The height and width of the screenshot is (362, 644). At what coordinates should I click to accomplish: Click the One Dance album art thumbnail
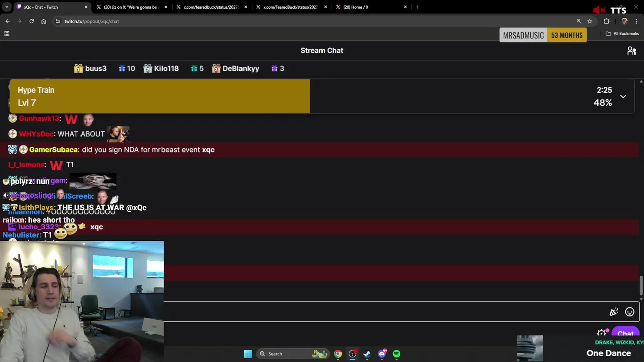pyautogui.click(x=530, y=348)
